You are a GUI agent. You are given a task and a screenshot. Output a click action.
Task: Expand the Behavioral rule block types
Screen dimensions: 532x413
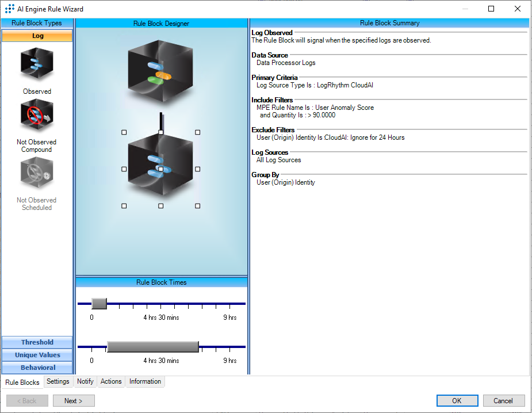37,368
